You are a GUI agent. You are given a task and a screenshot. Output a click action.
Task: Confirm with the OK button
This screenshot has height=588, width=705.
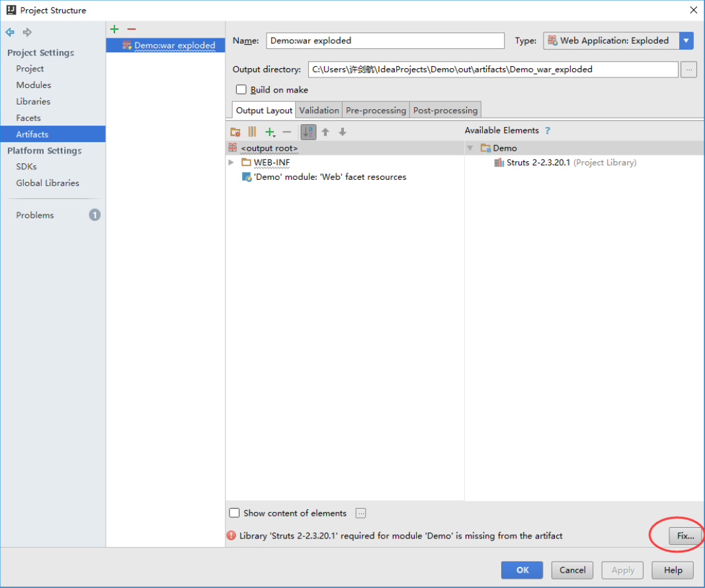point(522,570)
